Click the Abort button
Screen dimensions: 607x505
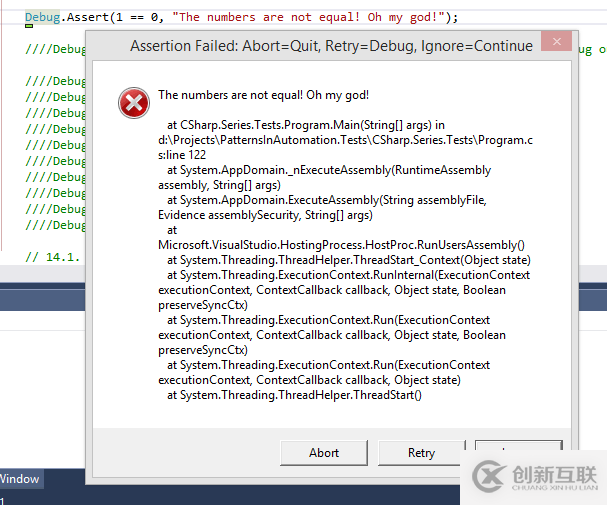(x=324, y=452)
